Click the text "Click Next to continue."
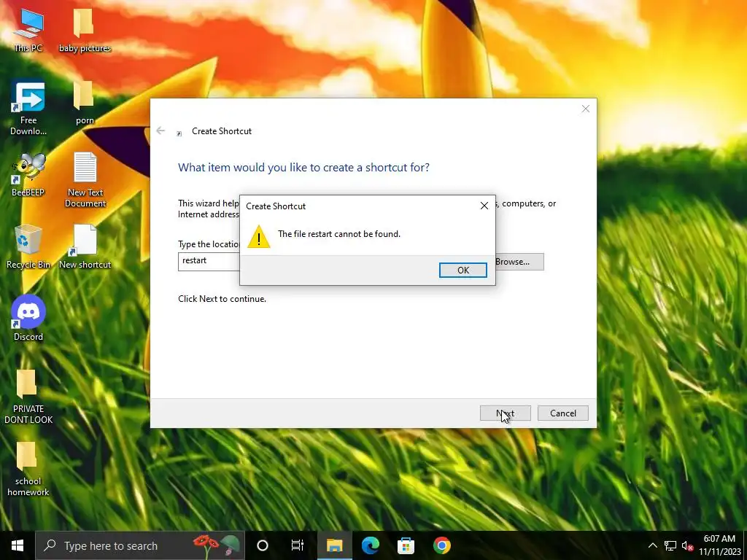The height and width of the screenshot is (560, 747). pos(222,299)
